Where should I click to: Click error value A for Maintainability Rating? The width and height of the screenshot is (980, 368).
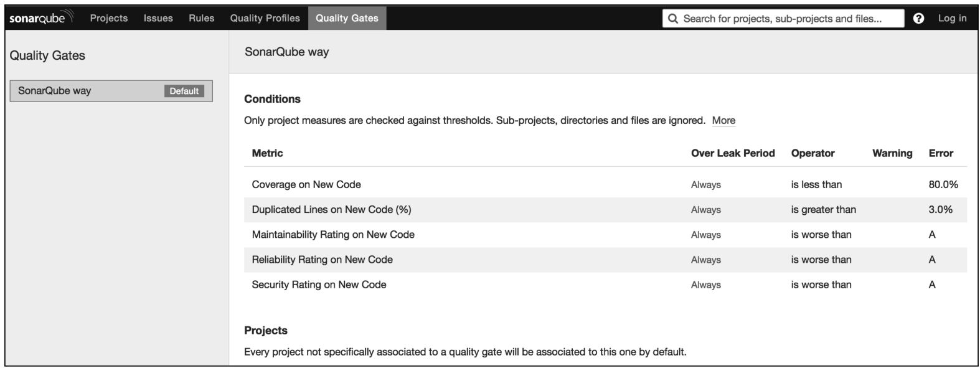click(x=932, y=234)
